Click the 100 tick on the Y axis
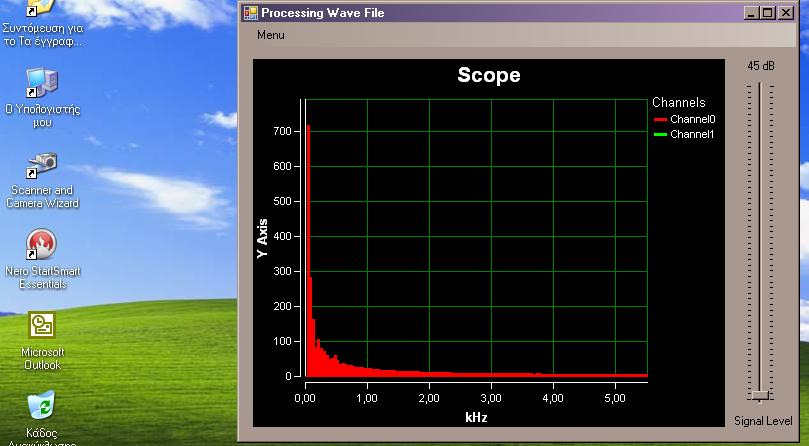The width and height of the screenshot is (809, 446). click(x=282, y=342)
